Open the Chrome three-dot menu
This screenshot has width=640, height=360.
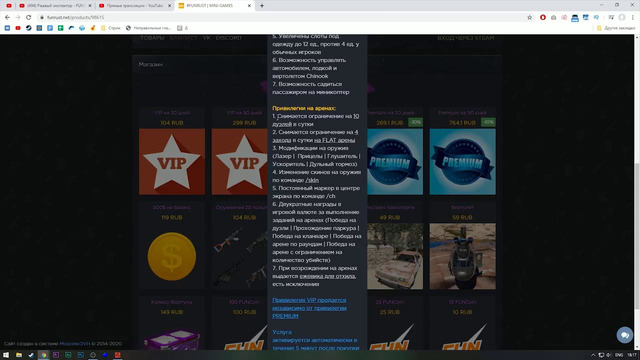(x=633, y=17)
